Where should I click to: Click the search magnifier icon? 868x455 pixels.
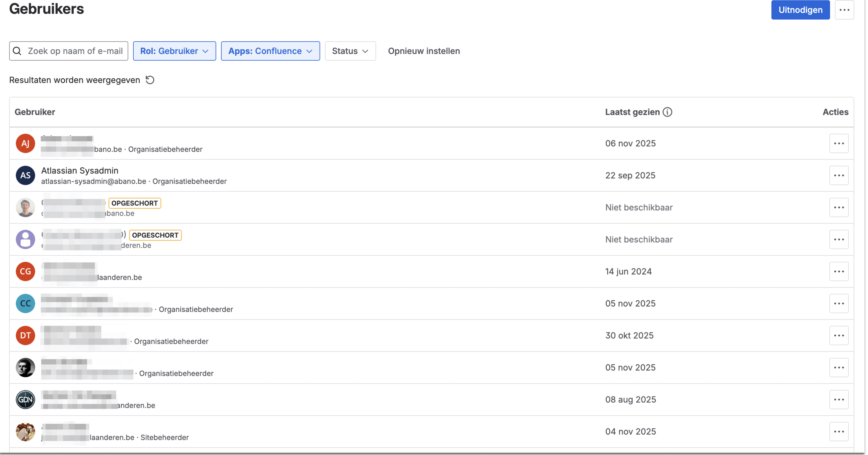pyautogui.click(x=17, y=51)
